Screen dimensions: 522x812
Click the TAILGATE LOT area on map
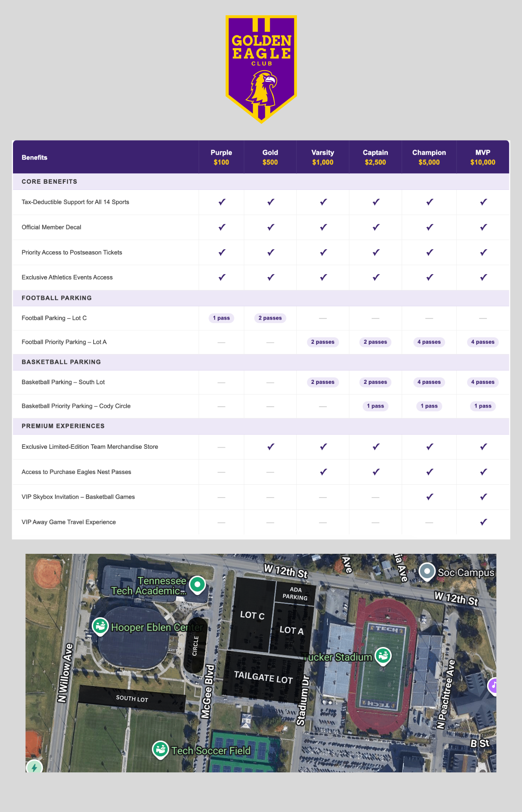263,677
